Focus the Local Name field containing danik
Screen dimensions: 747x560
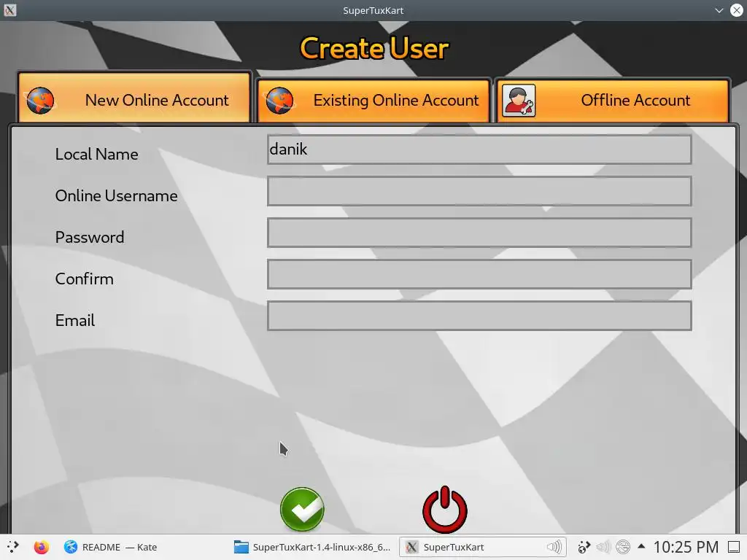coord(479,149)
